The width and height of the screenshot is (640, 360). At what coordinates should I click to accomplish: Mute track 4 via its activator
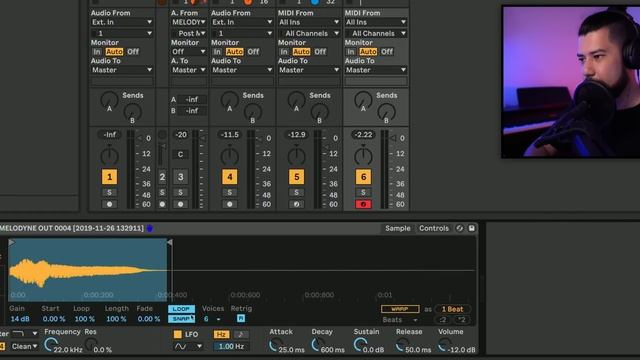point(229,177)
